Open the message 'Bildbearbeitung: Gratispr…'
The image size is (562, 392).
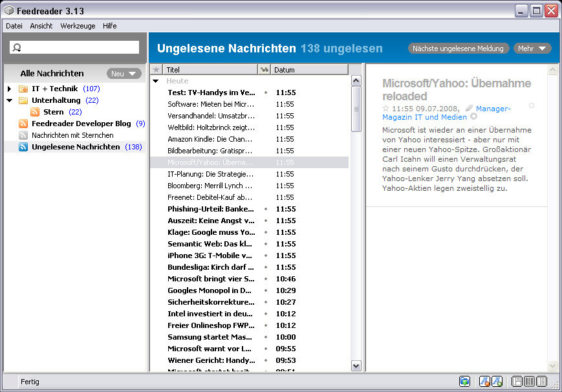point(249,151)
